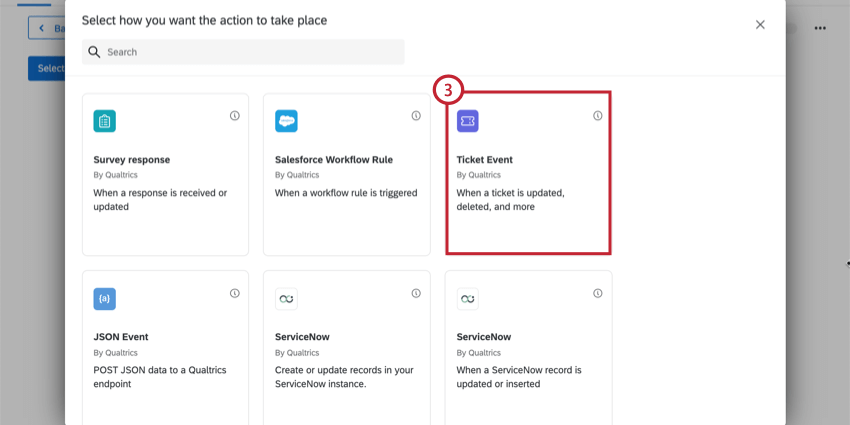Click the Survey response clipboard icon
Viewport: 850px width, 425px height.
coord(105,121)
